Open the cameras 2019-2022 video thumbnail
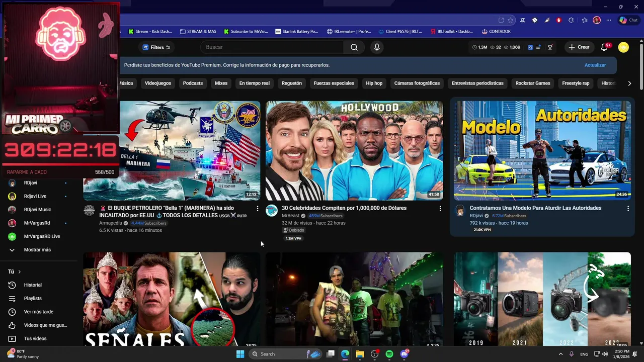Screen dimensions: 644x362 click(x=542, y=299)
